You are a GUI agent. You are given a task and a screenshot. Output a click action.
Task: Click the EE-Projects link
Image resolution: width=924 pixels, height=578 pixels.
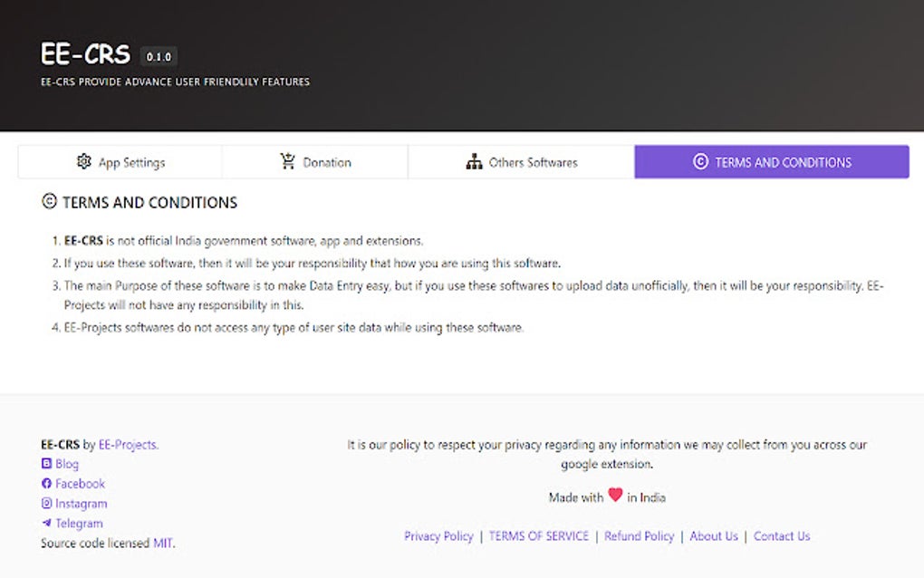[x=128, y=444]
